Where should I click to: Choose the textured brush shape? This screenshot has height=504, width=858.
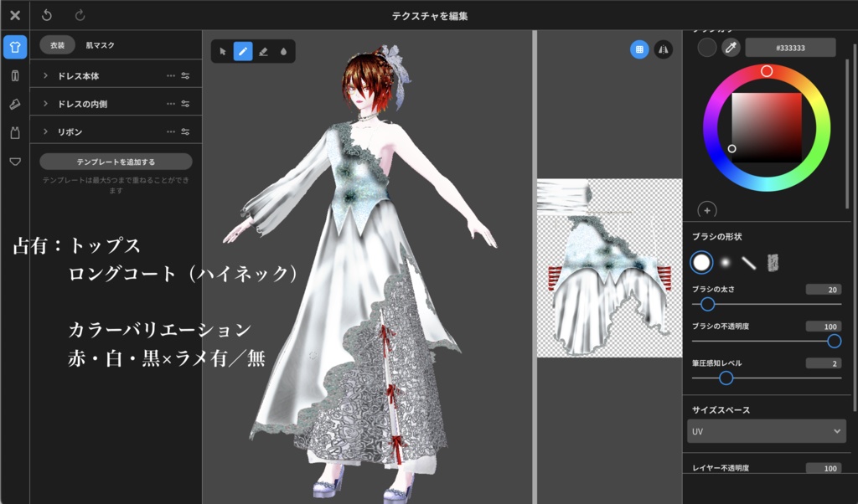773,263
